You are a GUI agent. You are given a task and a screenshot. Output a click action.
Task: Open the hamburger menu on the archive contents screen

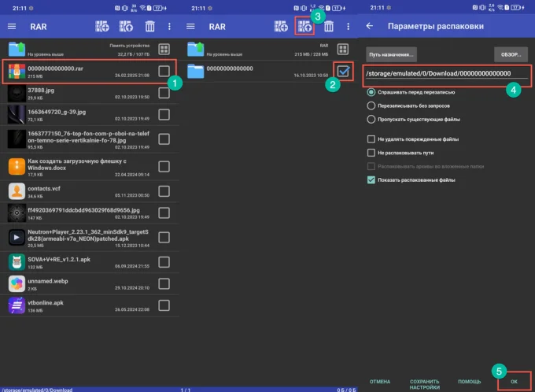[x=190, y=26]
